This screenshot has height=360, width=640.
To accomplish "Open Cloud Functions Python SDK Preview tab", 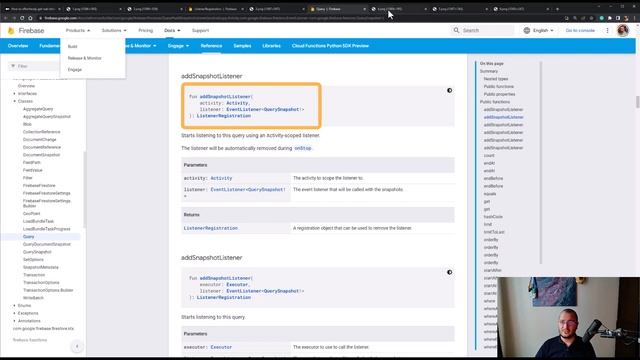I will [x=330, y=46].
